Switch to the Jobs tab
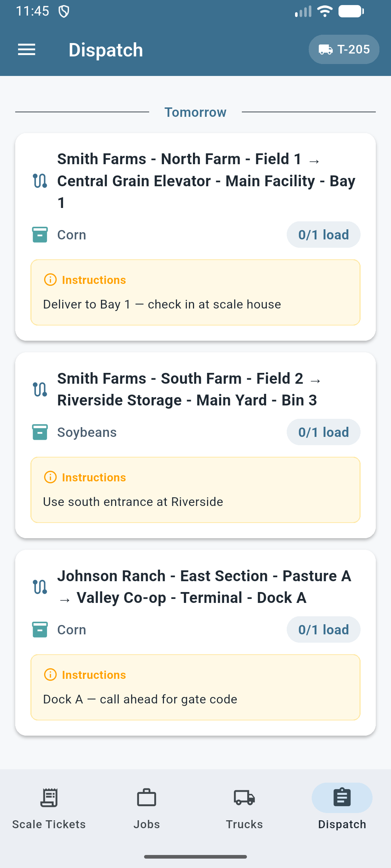This screenshot has width=391, height=868. [x=147, y=809]
